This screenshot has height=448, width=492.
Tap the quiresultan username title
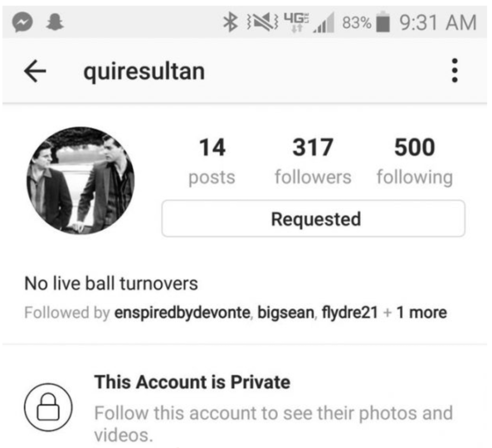144,72
